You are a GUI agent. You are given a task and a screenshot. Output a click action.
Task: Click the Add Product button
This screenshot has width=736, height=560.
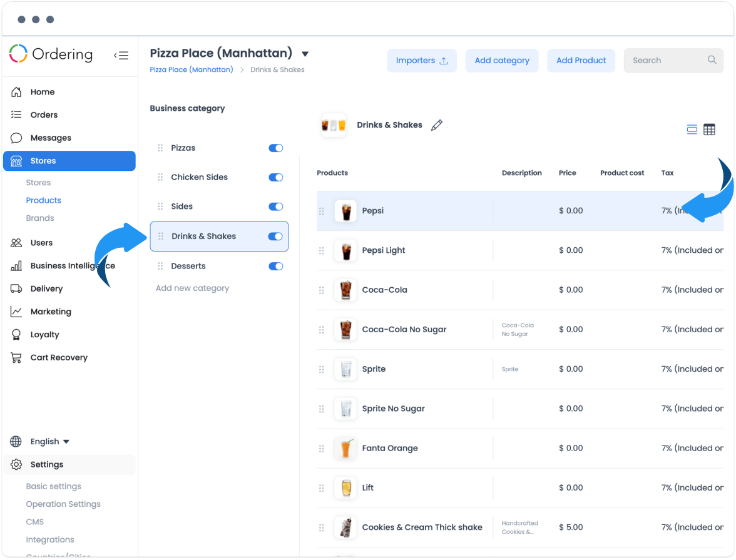[x=581, y=61]
